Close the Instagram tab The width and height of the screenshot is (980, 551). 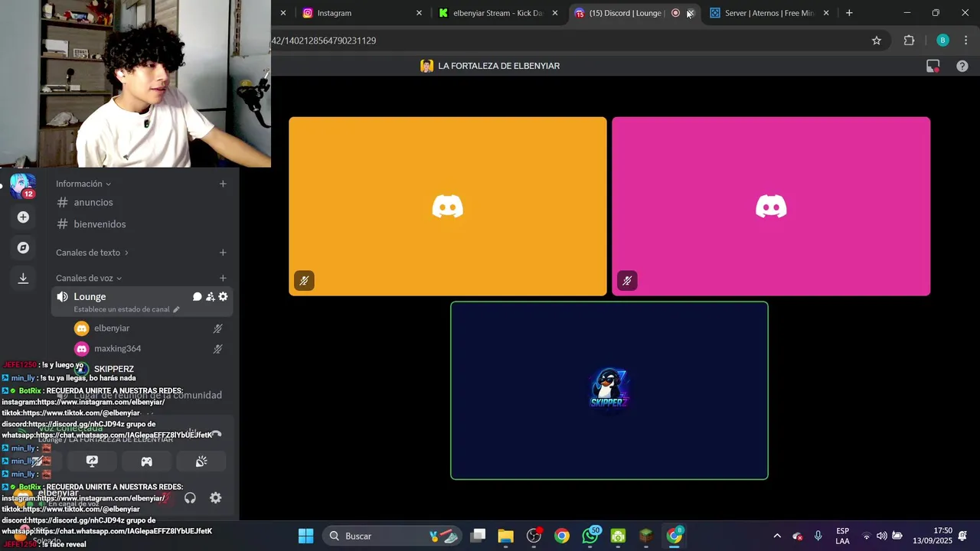[x=419, y=13]
